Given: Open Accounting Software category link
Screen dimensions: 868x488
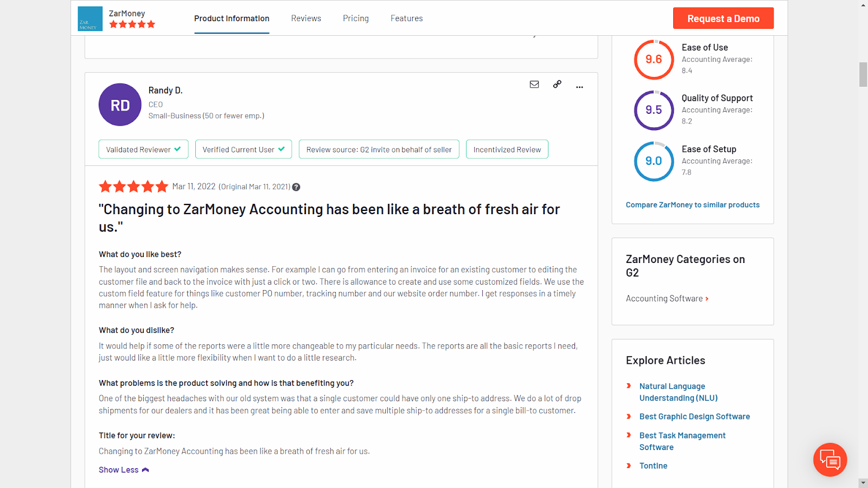Looking at the screenshot, I should [667, 299].
